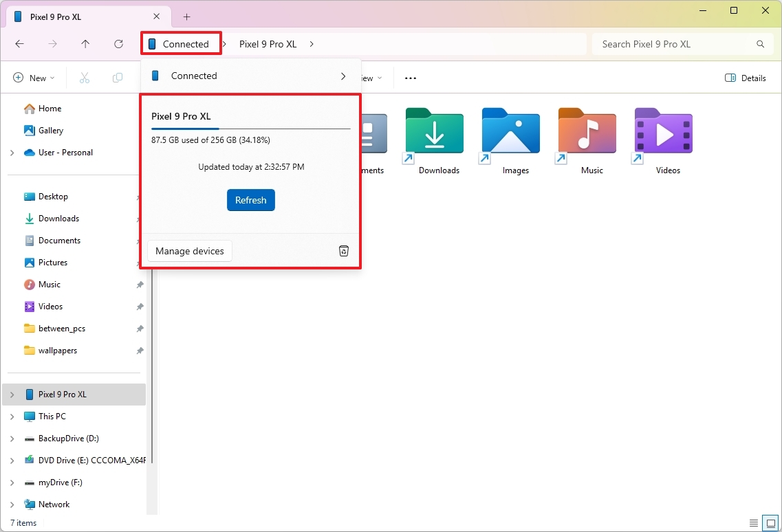Click the Refresh button in the device popup
Screen dimensions: 782x532
click(x=250, y=200)
